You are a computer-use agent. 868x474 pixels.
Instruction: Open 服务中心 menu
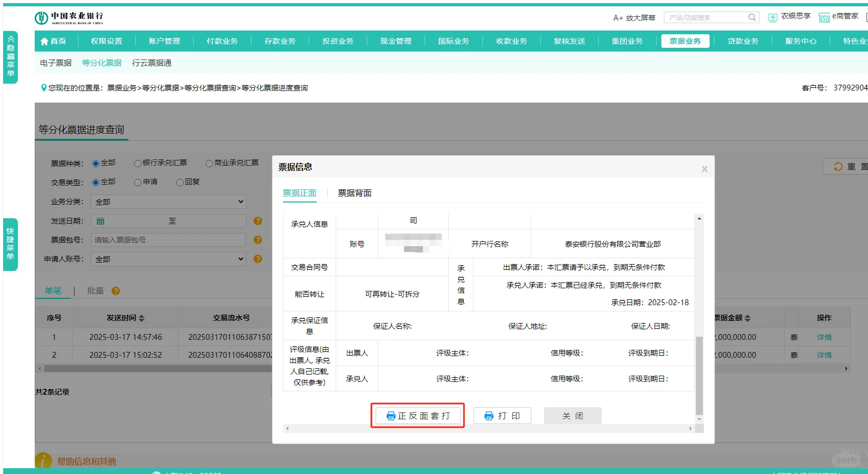(801, 41)
